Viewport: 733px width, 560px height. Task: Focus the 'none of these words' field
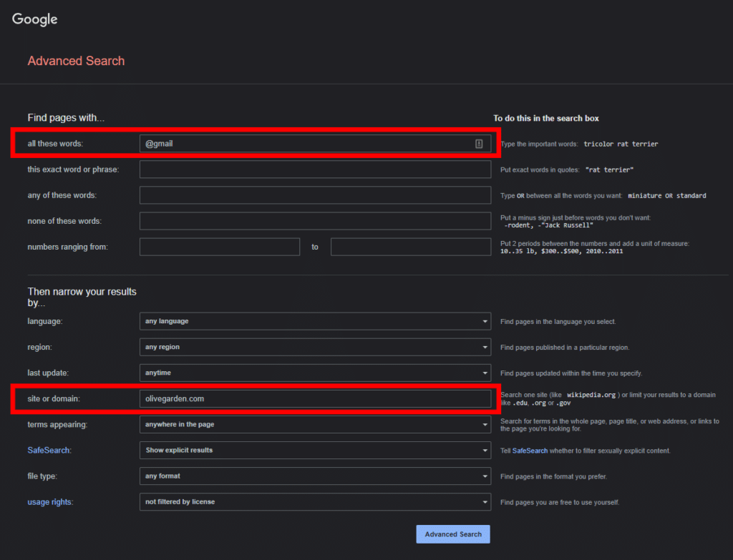(x=315, y=221)
